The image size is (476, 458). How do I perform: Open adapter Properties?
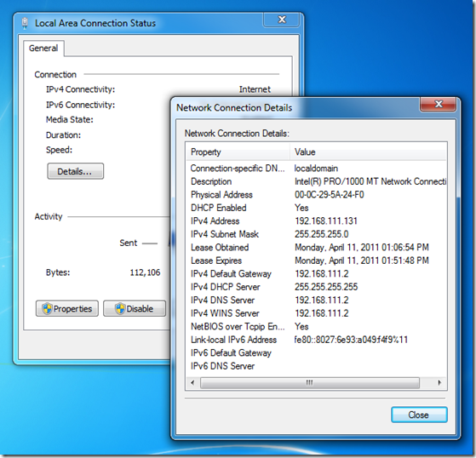(67, 309)
